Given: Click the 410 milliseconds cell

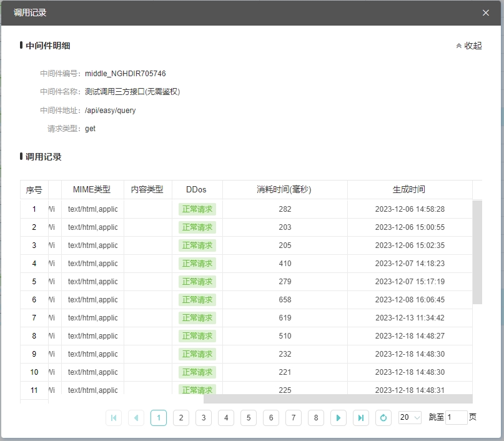Looking at the screenshot, I should [x=285, y=264].
